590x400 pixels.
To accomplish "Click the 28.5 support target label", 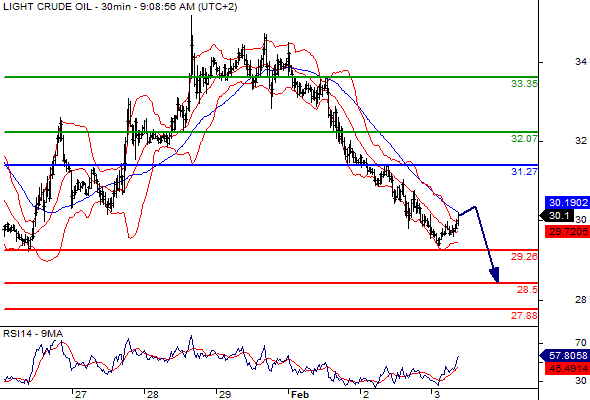I will 527,290.
